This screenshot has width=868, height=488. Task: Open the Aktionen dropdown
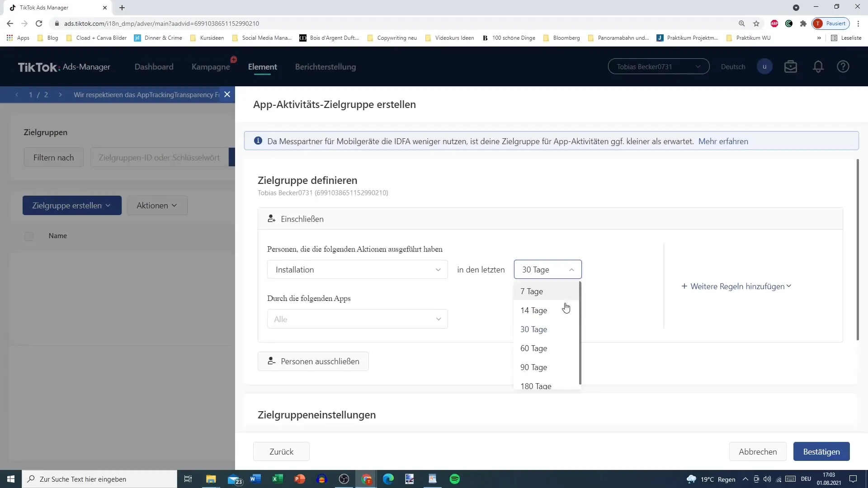click(157, 205)
